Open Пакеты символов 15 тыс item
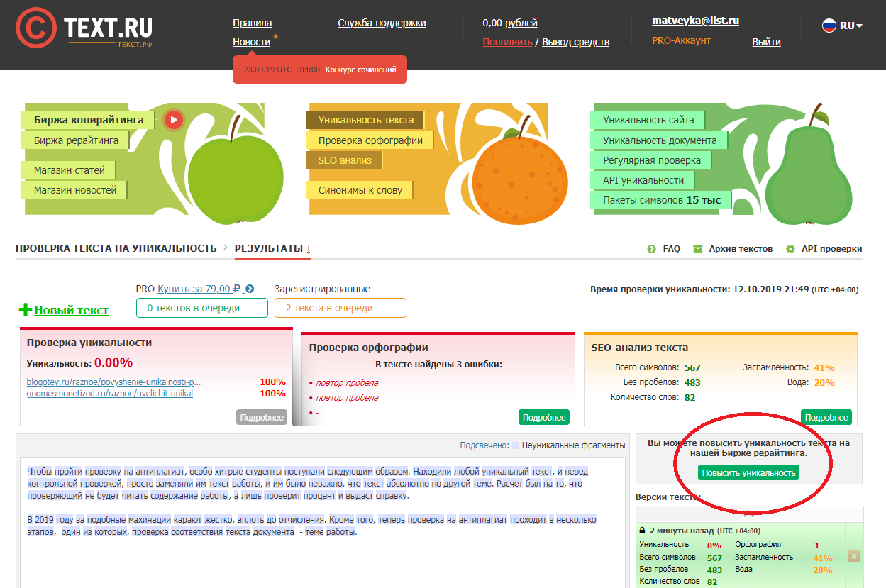 [x=662, y=200]
